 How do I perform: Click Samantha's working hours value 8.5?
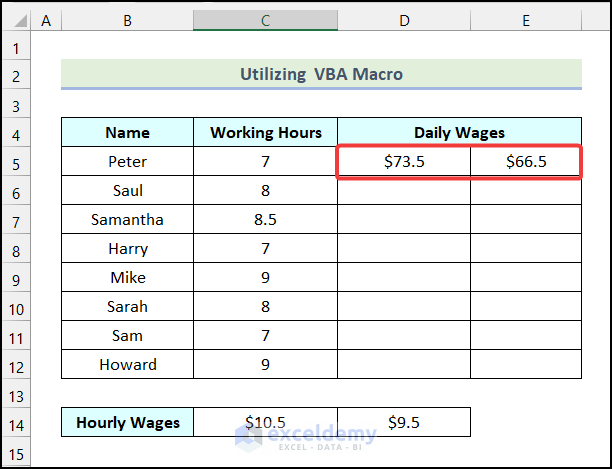(x=265, y=219)
